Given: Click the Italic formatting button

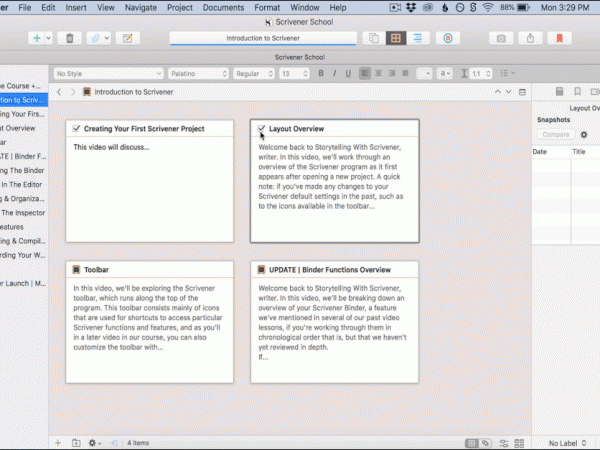Looking at the screenshot, I should (x=334, y=73).
